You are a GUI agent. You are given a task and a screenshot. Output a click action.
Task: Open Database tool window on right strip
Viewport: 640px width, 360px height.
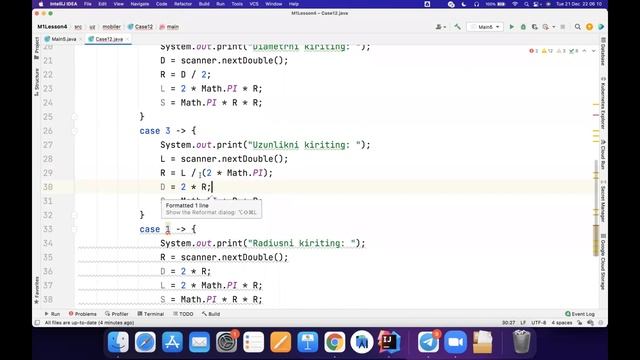(603, 51)
